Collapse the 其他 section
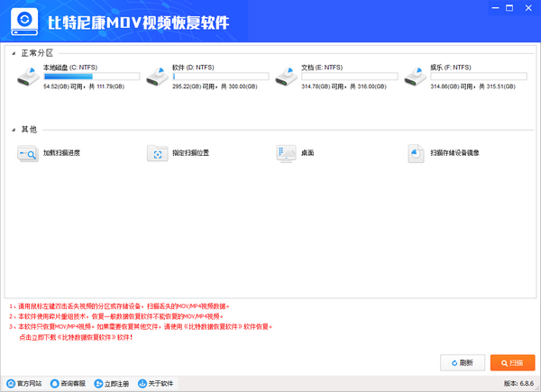The height and width of the screenshot is (392, 541). pos(14,129)
